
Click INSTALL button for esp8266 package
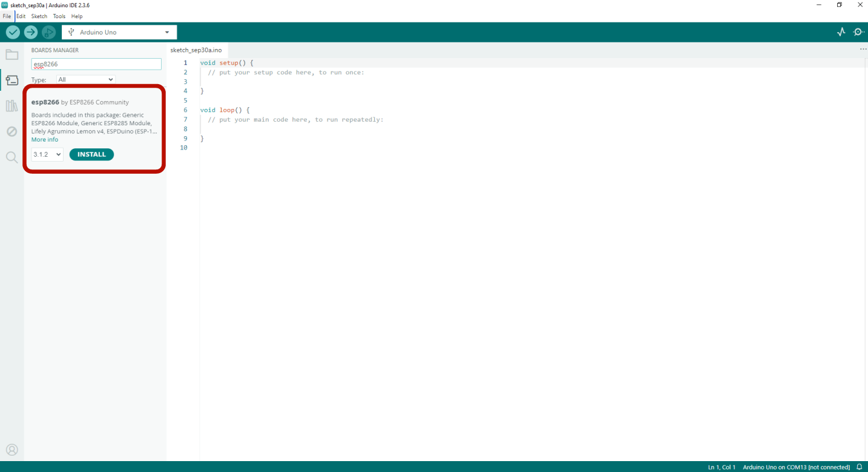[91, 154]
